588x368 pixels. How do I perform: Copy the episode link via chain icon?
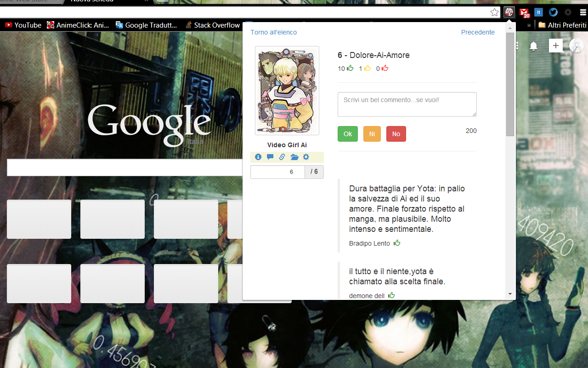282,157
